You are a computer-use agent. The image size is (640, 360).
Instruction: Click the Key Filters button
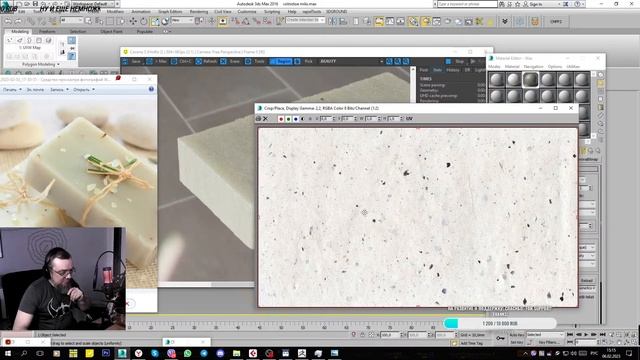pos(548,342)
